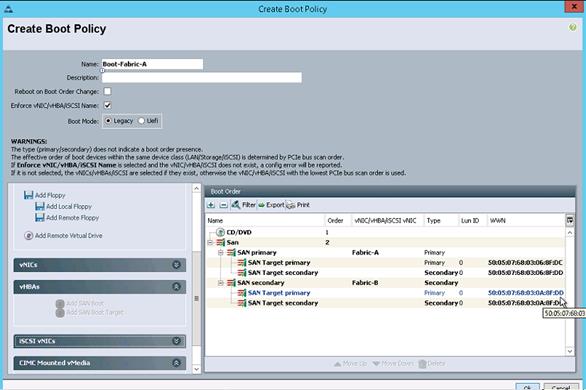586x390 pixels.
Task: Click the plus expand-all icon in Boot Order toolbar
Action: point(211,205)
